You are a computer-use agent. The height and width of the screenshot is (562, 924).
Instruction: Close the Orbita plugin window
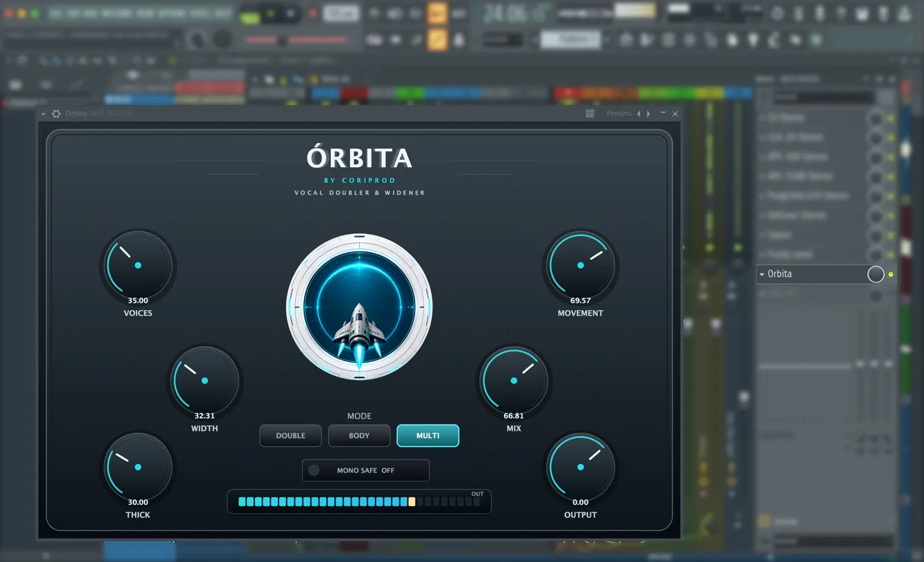click(675, 114)
